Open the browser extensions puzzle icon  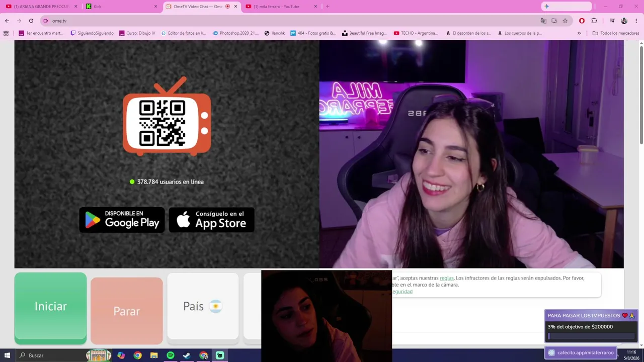click(x=594, y=21)
